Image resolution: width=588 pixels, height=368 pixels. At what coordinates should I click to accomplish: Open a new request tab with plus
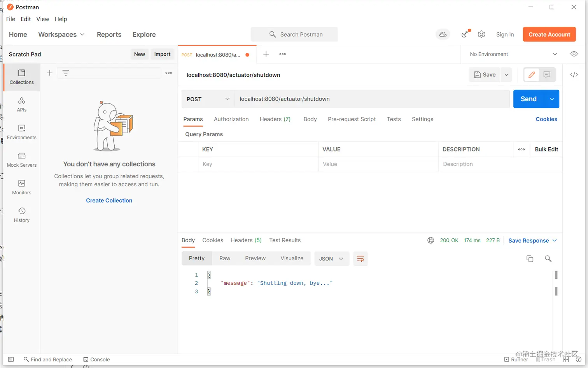coord(266,54)
